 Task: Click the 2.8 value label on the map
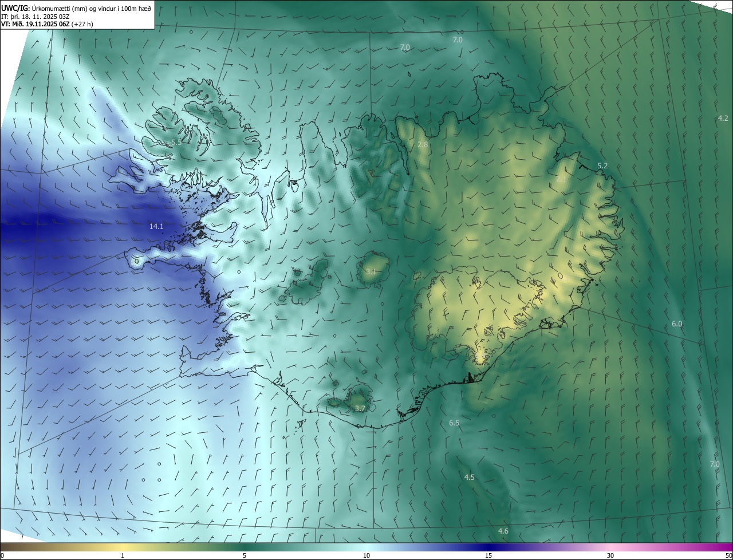(423, 145)
